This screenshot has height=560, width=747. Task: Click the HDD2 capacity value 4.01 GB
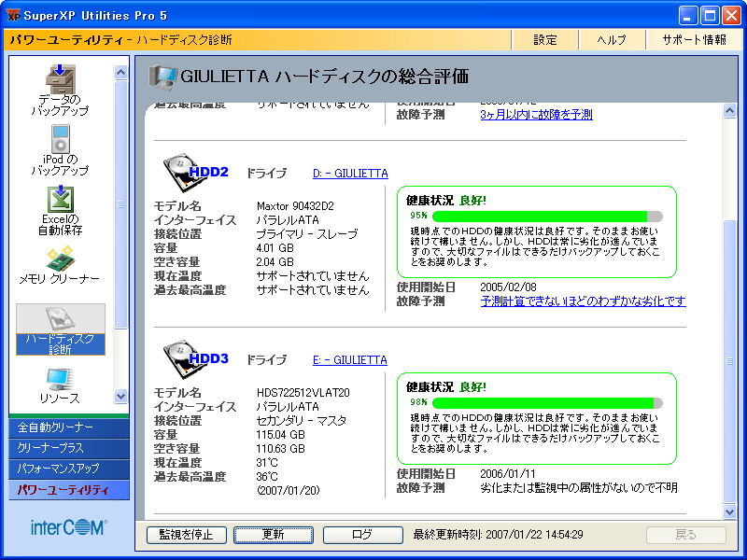click(275, 248)
